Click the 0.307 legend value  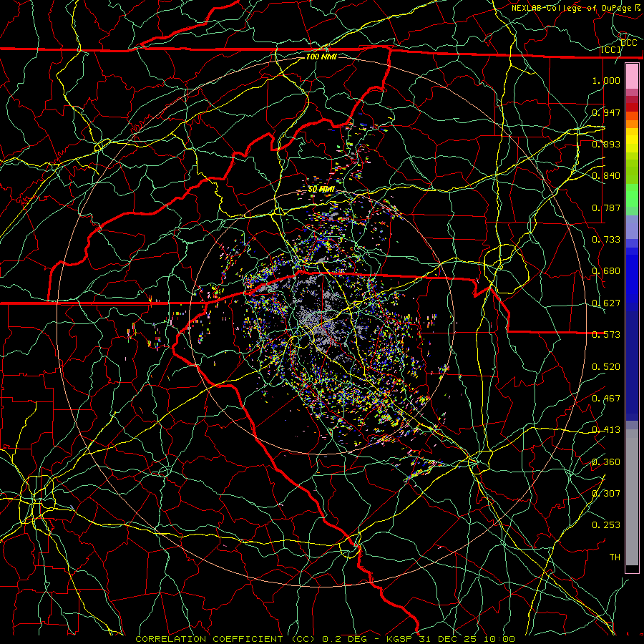click(606, 493)
